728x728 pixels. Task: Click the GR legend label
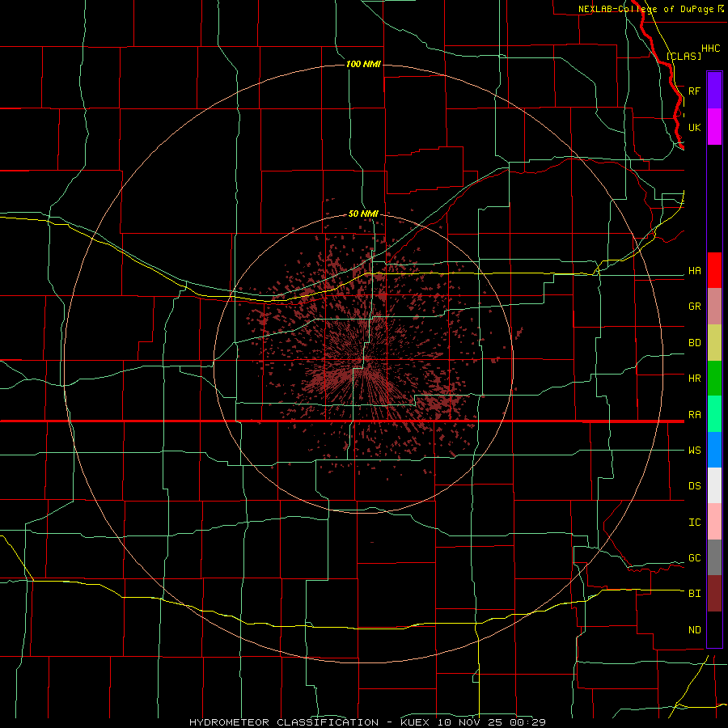pos(694,307)
